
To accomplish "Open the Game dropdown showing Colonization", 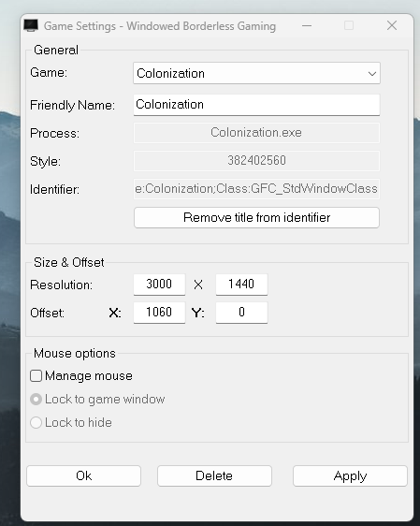I will tap(256, 73).
